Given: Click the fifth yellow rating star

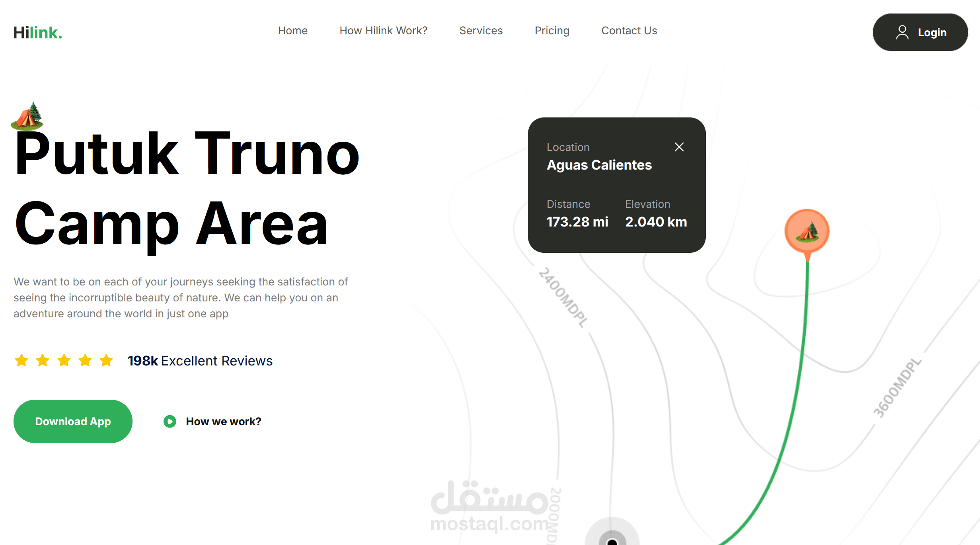Looking at the screenshot, I should pyautogui.click(x=106, y=360).
